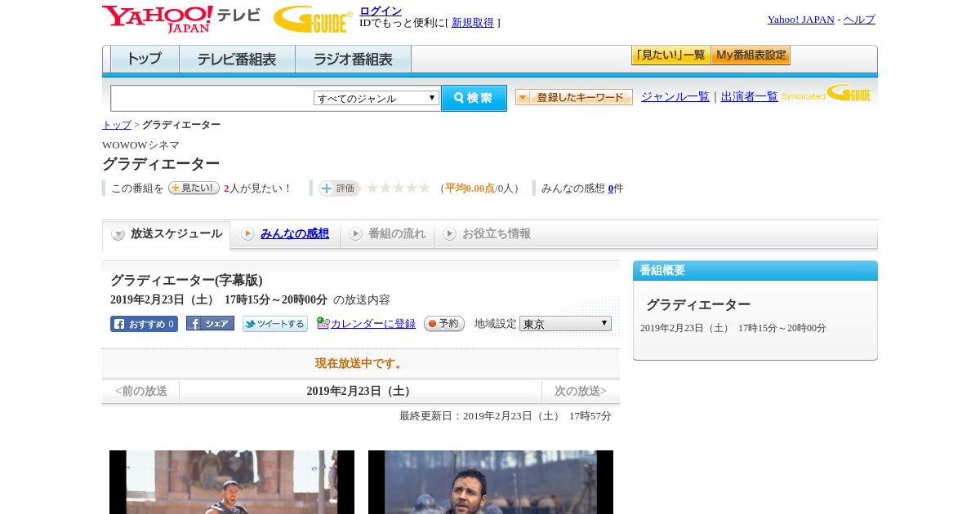980x514 pixels.
Task: Click the 見たい! plus button
Action: click(194, 188)
